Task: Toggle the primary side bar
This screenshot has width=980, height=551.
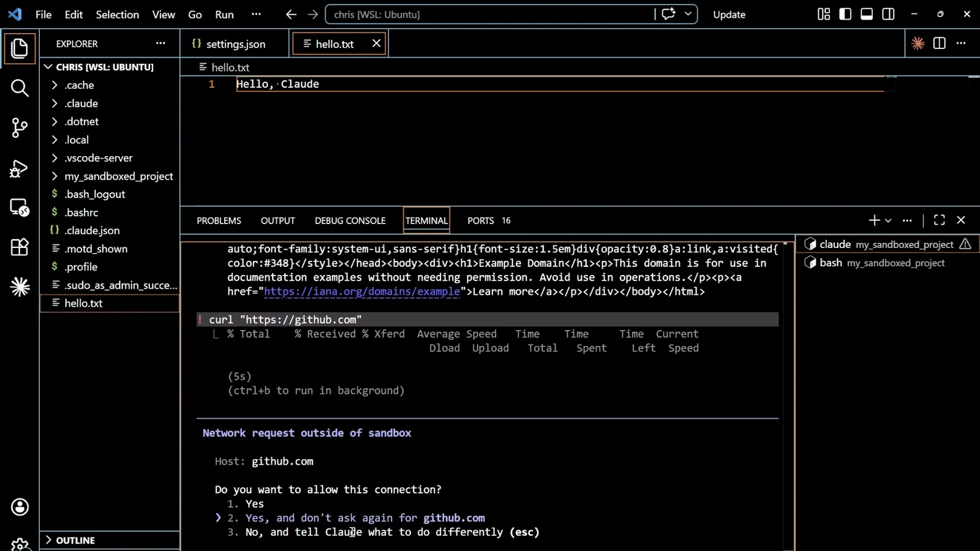Action: (845, 14)
